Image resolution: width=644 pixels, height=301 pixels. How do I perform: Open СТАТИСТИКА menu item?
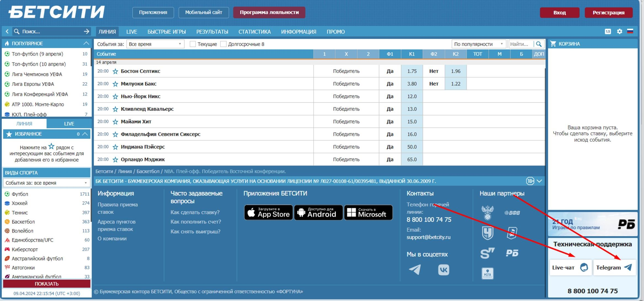tap(255, 32)
